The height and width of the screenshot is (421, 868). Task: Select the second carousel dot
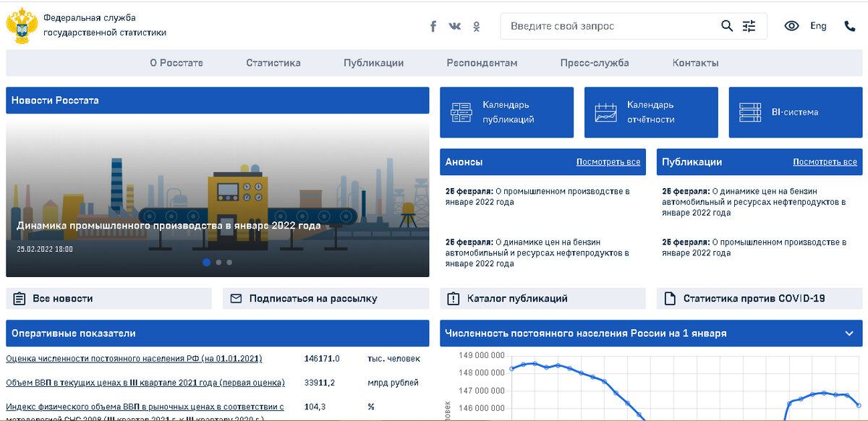(x=218, y=262)
